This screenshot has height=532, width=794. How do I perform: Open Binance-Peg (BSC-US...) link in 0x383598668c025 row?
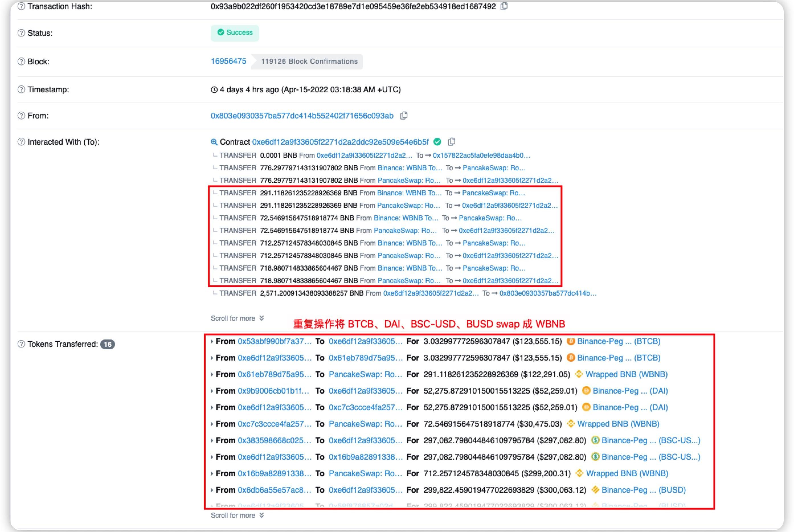click(651, 440)
